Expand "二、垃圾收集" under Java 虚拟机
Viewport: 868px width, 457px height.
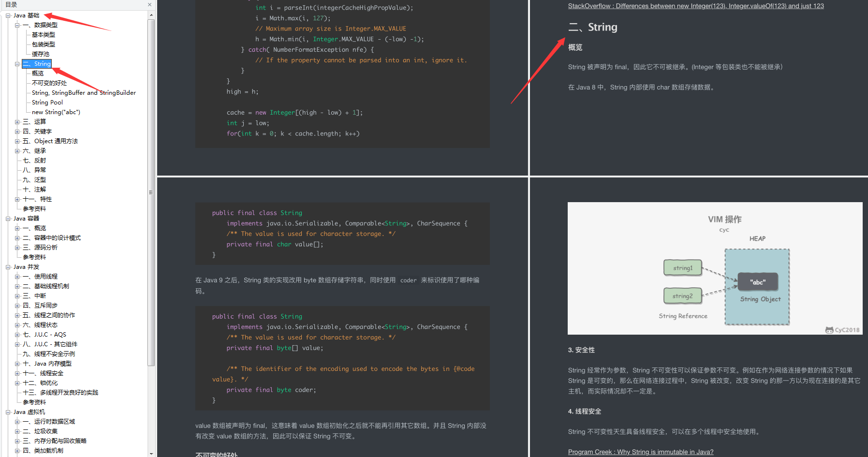(17, 431)
